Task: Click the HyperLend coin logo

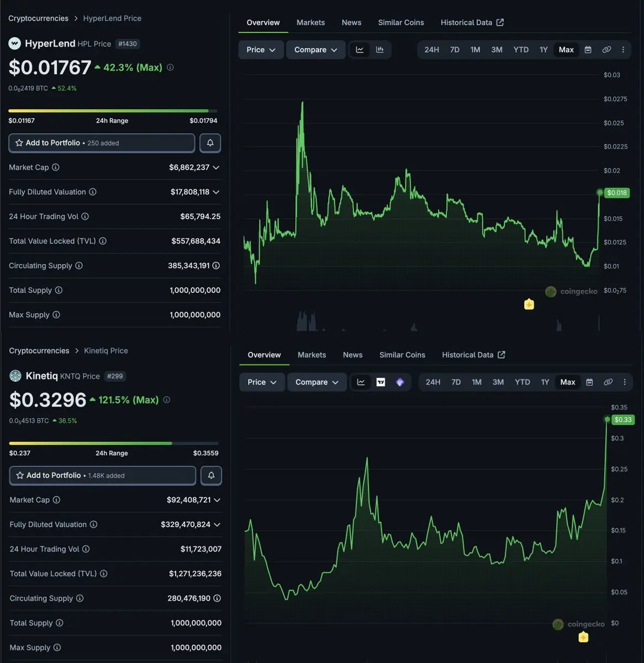Action: pyautogui.click(x=15, y=44)
